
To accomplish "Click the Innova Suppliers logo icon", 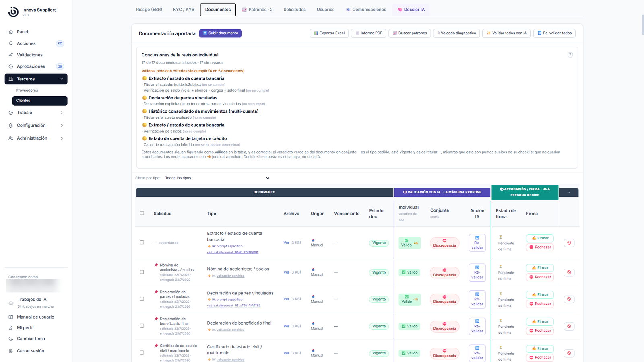I will 13,12.
